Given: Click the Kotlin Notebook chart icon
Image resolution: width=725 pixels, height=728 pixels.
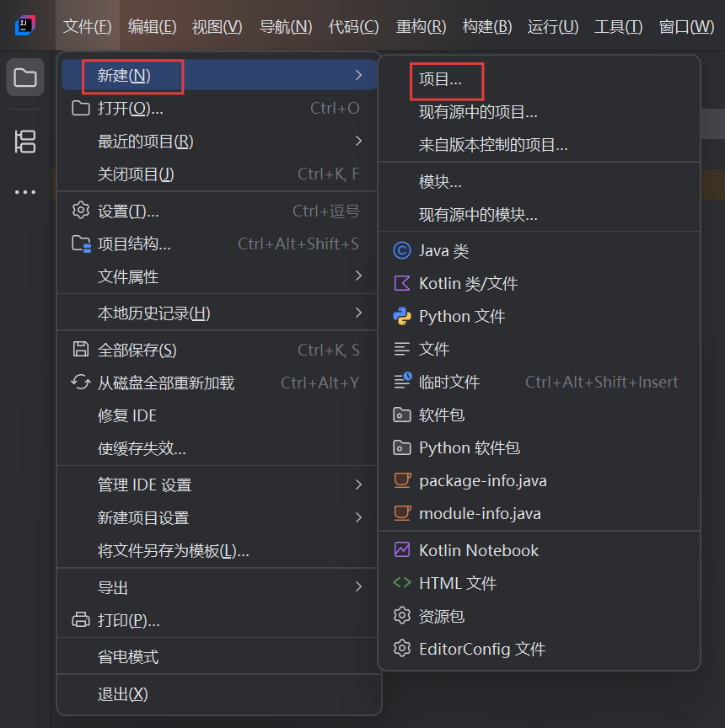Looking at the screenshot, I should 402,549.
